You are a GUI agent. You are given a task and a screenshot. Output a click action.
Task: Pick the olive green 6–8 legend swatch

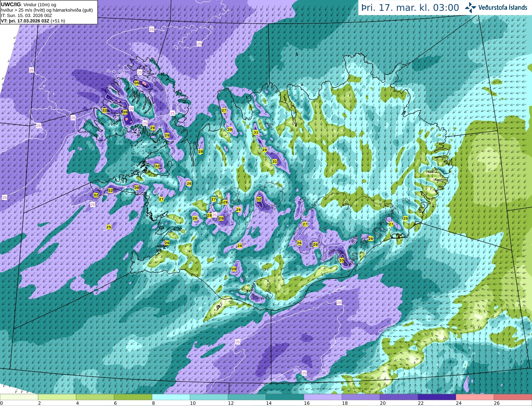pyautogui.click(x=133, y=397)
